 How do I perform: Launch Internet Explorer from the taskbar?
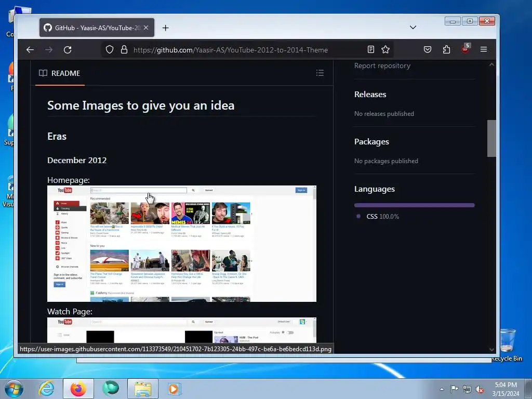click(46, 389)
